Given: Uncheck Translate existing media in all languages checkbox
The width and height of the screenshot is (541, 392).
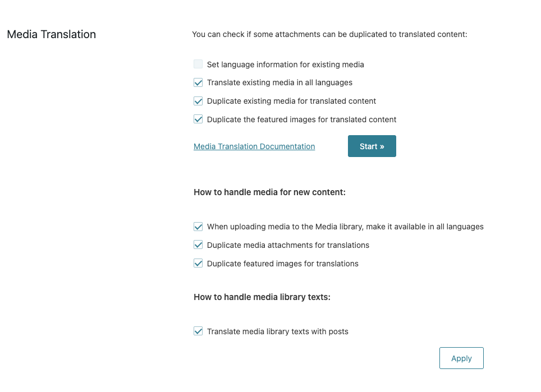Looking at the screenshot, I should coord(198,83).
